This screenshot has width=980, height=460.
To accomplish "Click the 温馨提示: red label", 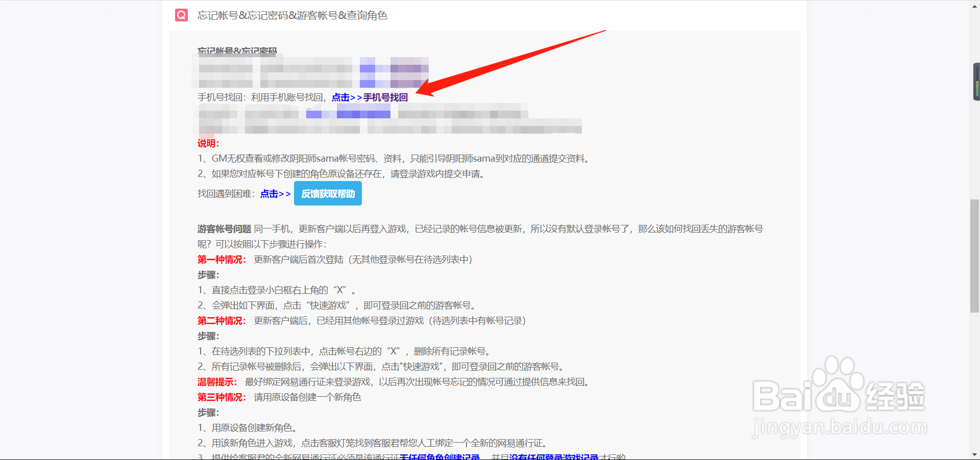I will 216,381.
